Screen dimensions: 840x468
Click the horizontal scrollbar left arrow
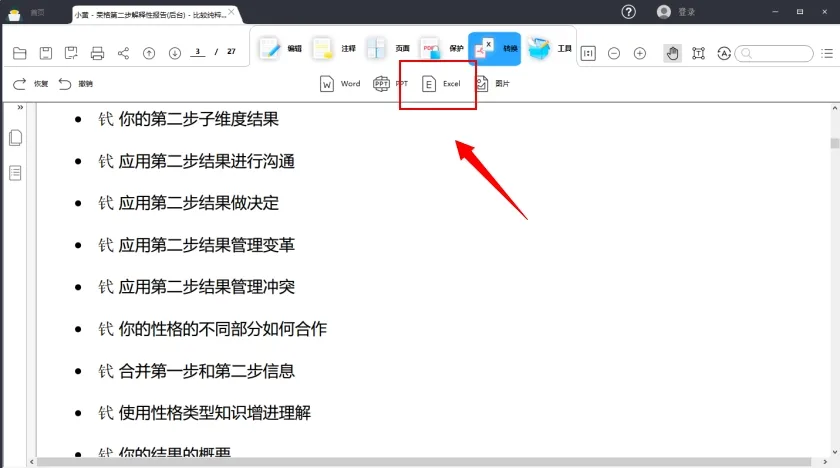pyautogui.click(x=32, y=462)
